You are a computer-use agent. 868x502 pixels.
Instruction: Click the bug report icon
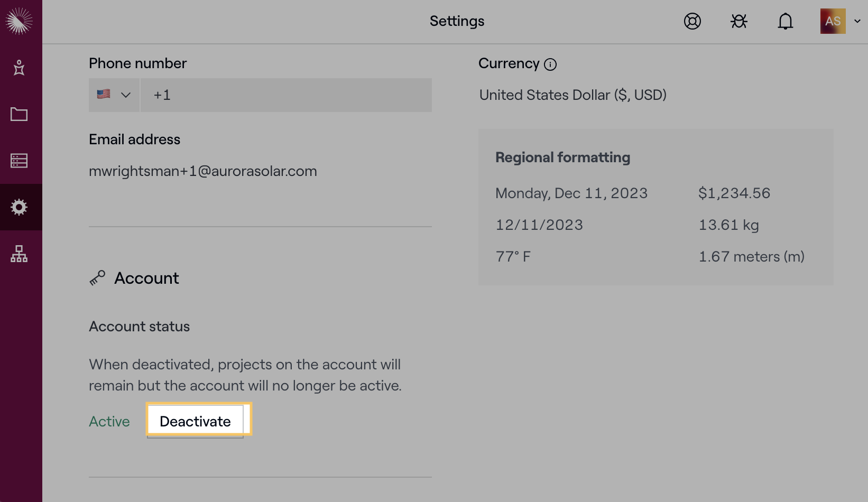tap(738, 21)
